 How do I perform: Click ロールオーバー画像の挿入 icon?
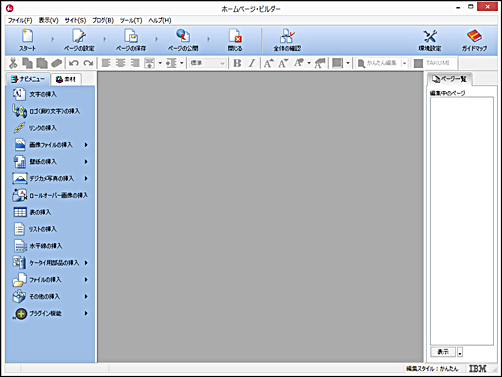[19, 195]
